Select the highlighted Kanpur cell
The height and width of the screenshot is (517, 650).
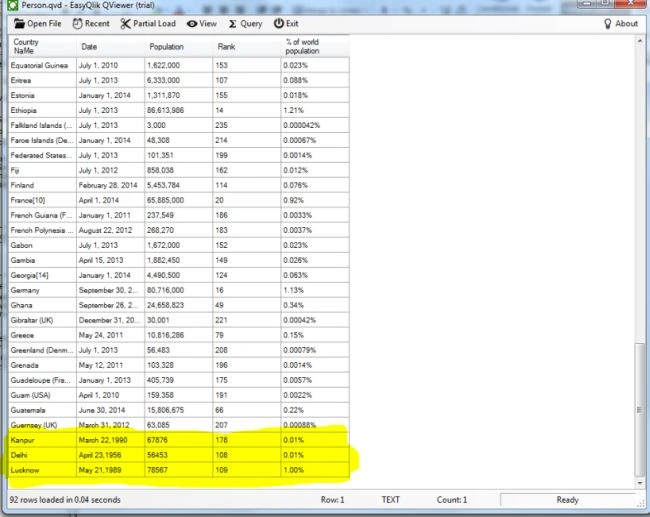(x=42, y=440)
